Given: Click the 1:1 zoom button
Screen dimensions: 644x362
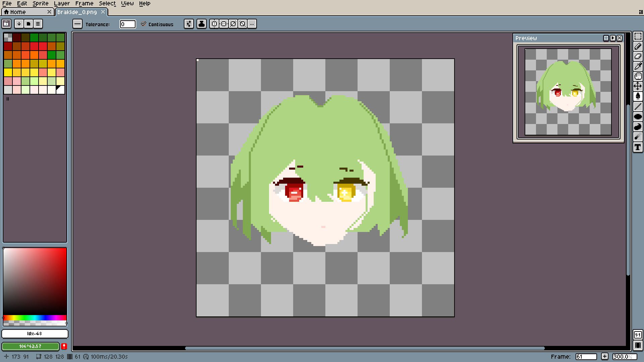Looking at the screenshot, I should (x=638, y=335).
